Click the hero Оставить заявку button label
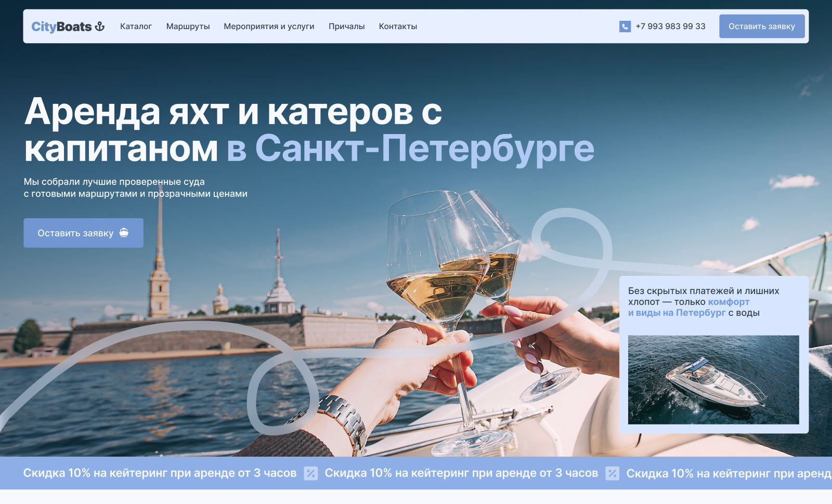 [75, 233]
